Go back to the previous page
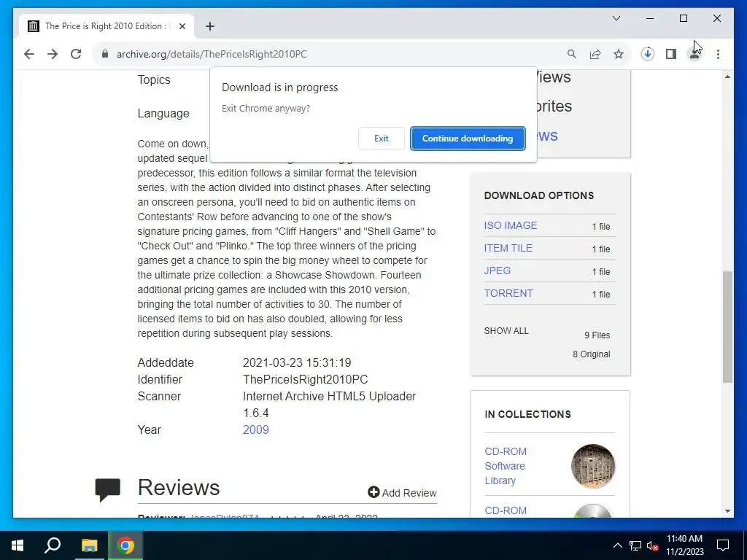The width and height of the screenshot is (747, 560). point(29,54)
